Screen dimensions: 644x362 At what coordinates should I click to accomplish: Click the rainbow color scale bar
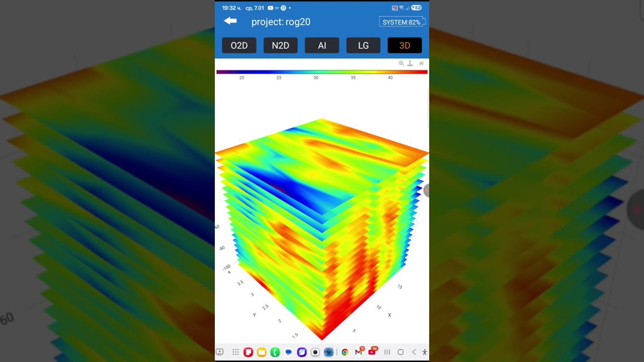tap(321, 72)
